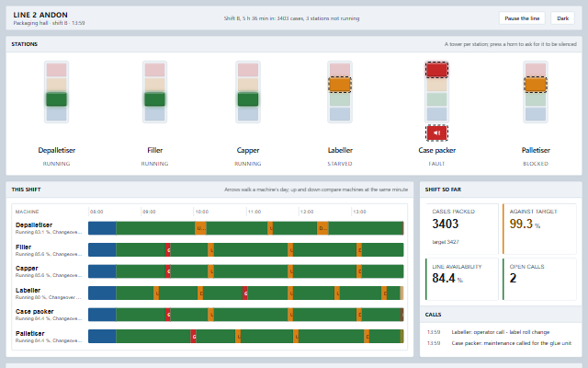Click the BLOCKED status under Palletiser
Screen dimensions: 588x368
point(536,164)
